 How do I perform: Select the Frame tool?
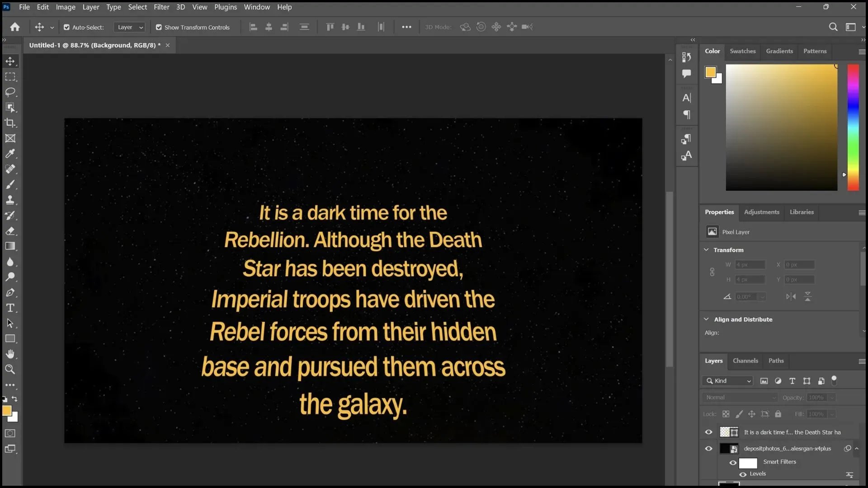click(10, 138)
